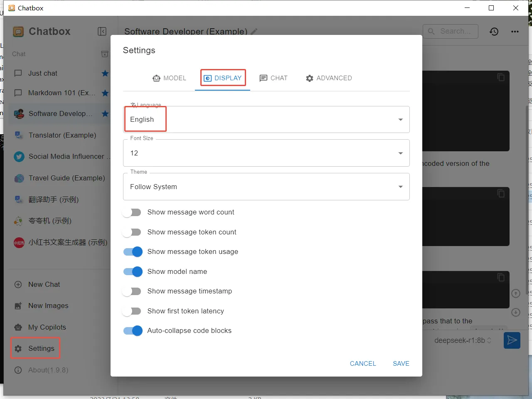Click the scroll-down arrow circle icon
The width and height of the screenshot is (532, 399).
tap(516, 312)
